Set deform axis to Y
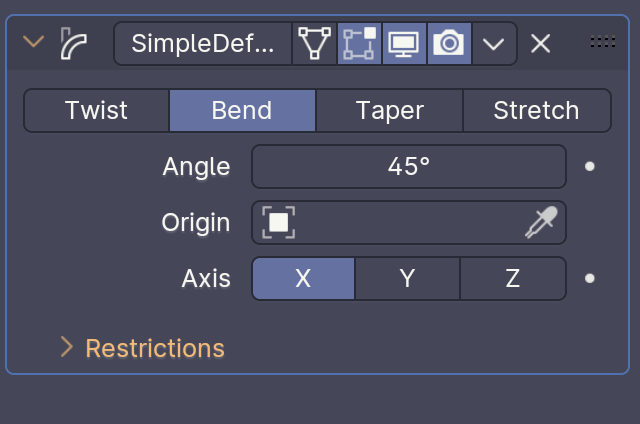The height and width of the screenshot is (424, 640). 407,279
